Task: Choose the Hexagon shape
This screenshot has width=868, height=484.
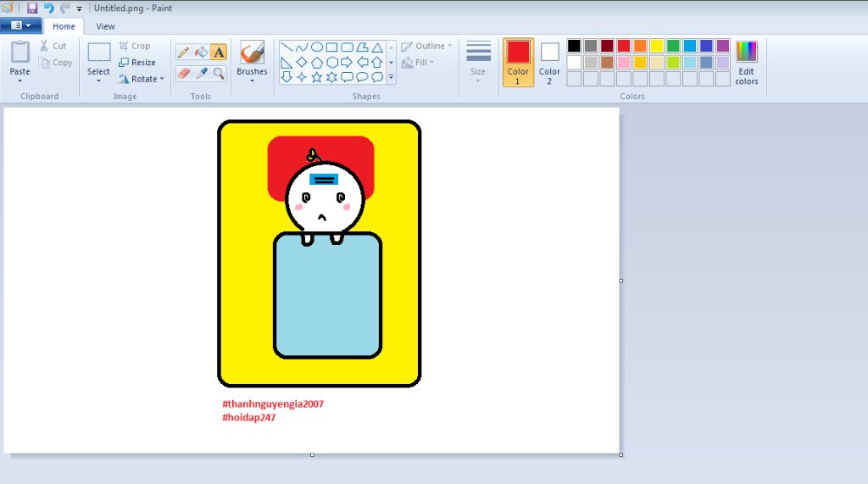Action: coord(331,62)
